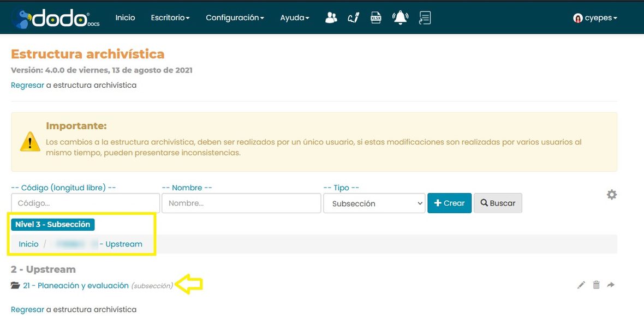This screenshot has height=319, width=644.
Task: Open the Tipo Subsección select box
Action: [374, 203]
